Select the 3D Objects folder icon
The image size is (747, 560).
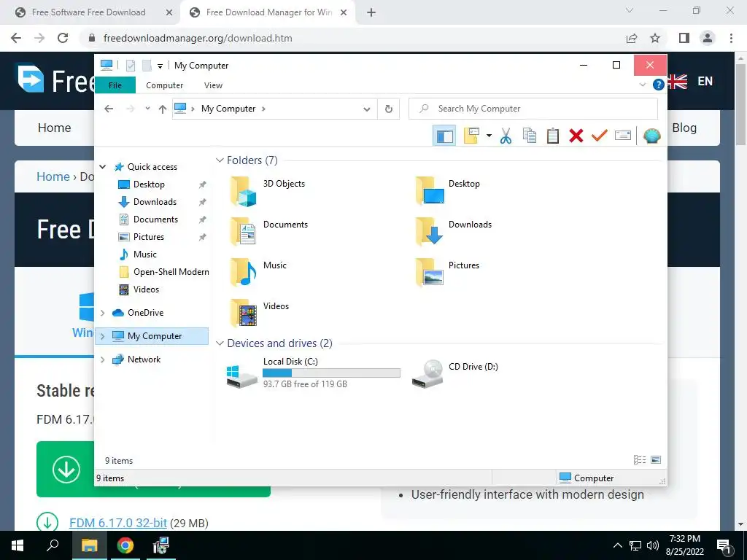[x=244, y=192]
